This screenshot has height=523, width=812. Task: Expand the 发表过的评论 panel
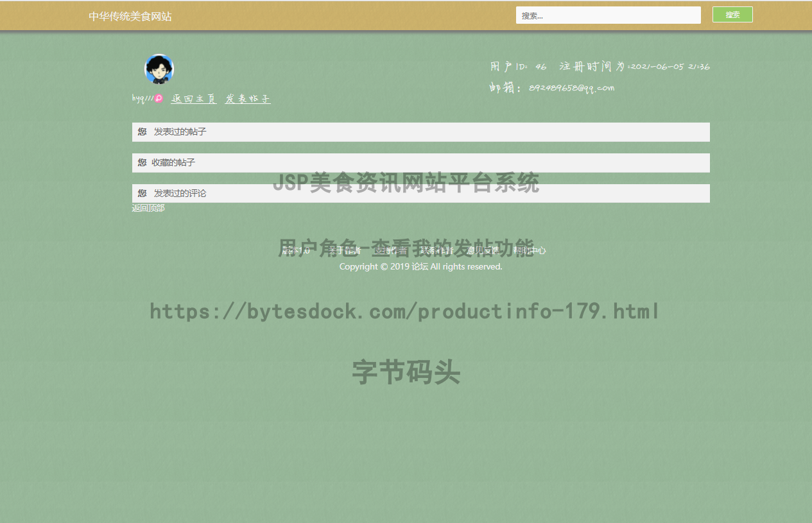point(178,193)
